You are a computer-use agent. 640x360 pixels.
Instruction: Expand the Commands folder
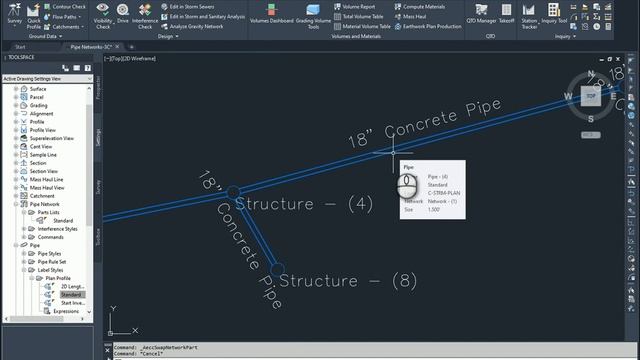(x=24, y=237)
